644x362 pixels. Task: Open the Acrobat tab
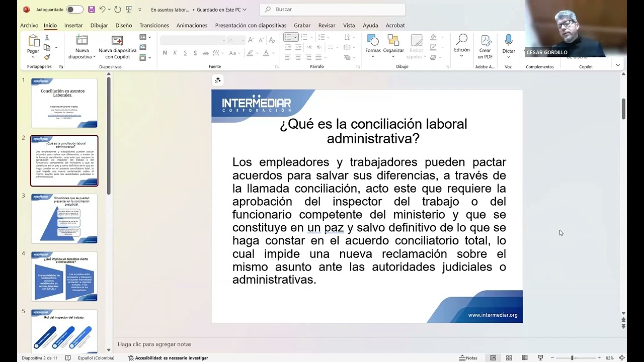coord(395,25)
